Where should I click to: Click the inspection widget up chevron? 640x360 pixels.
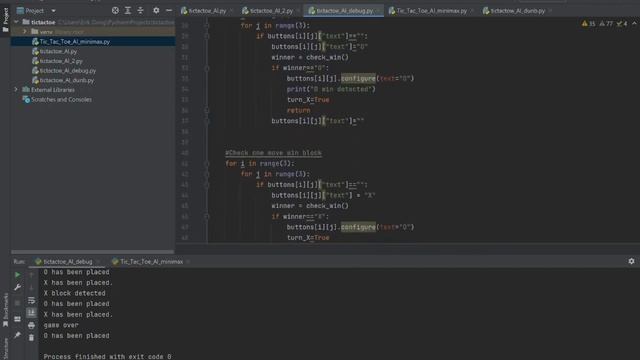(634, 24)
